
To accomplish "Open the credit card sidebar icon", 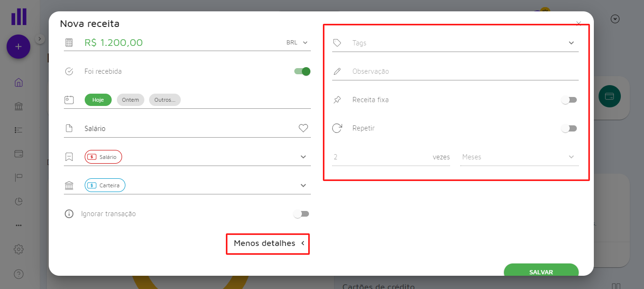I will [18, 154].
